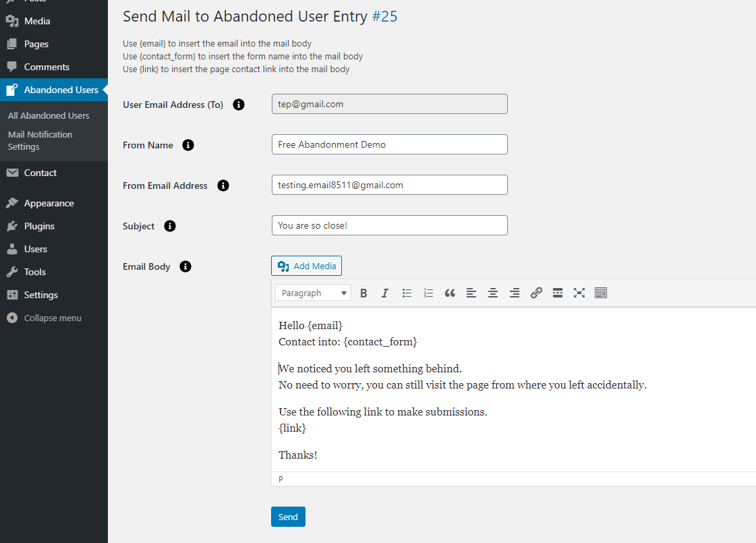Toggle the editor toolbar toggle icon
This screenshot has width=756, height=543.
[x=601, y=293]
